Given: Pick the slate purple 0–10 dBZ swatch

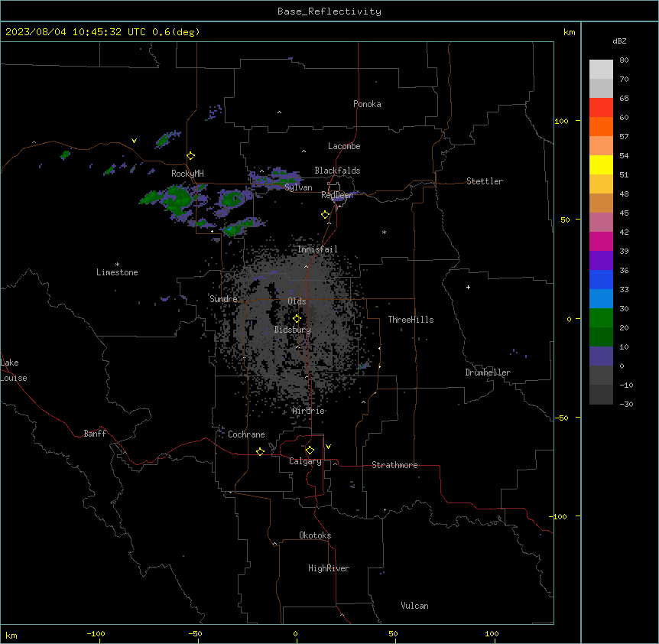Looking at the screenshot, I should (x=601, y=356).
